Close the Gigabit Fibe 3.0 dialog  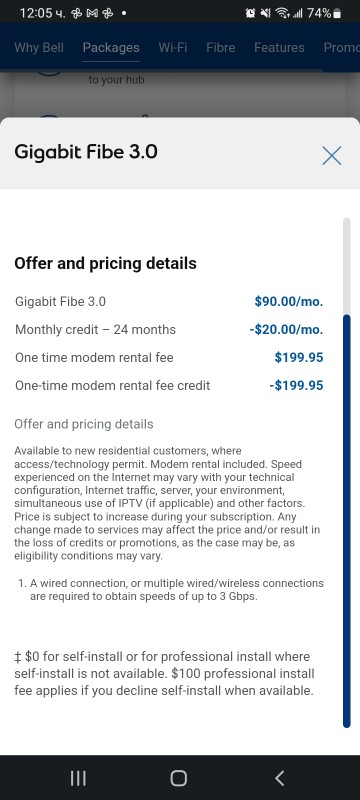click(331, 155)
